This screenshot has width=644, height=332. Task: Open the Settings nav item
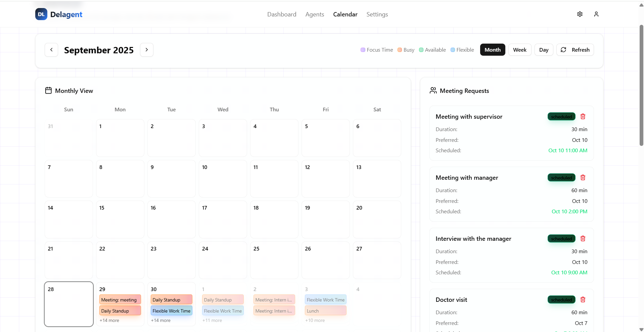coord(377,14)
